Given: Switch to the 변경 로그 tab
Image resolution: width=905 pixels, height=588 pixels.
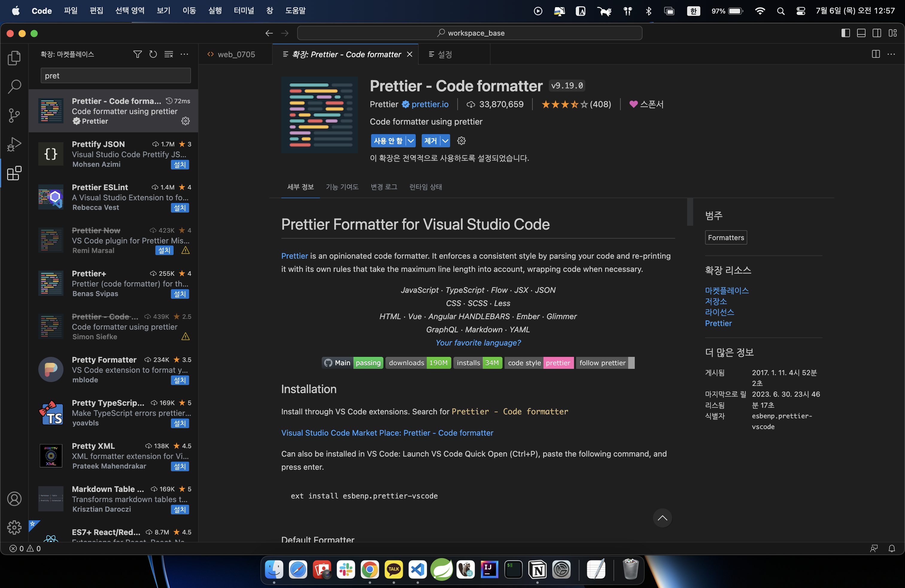Looking at the screenshot, I should click(x=384, y=187).
